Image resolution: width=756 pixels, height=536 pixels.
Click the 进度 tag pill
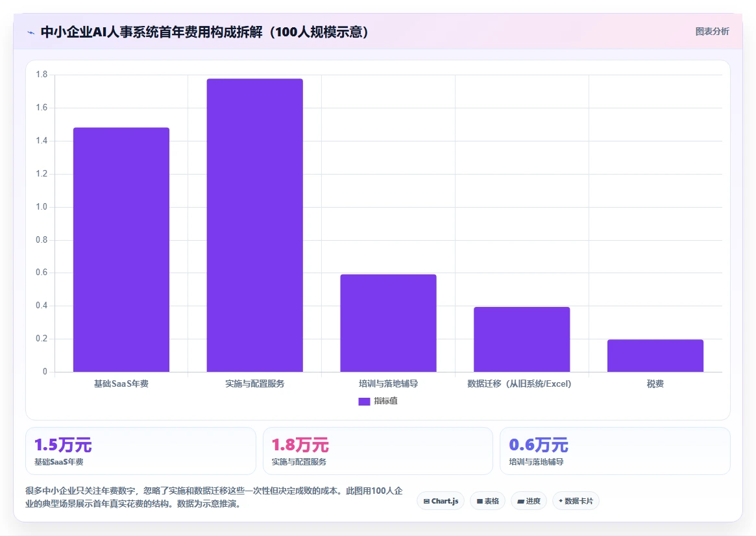point(528,501)
